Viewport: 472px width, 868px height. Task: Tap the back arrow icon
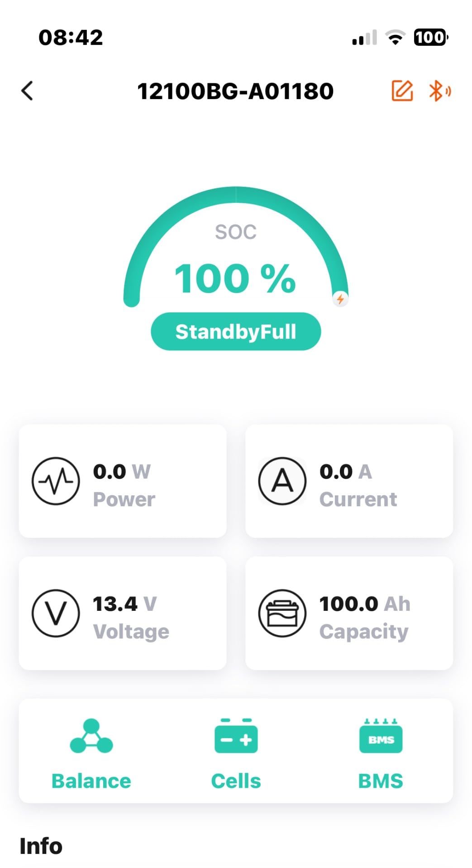(27, 91)
